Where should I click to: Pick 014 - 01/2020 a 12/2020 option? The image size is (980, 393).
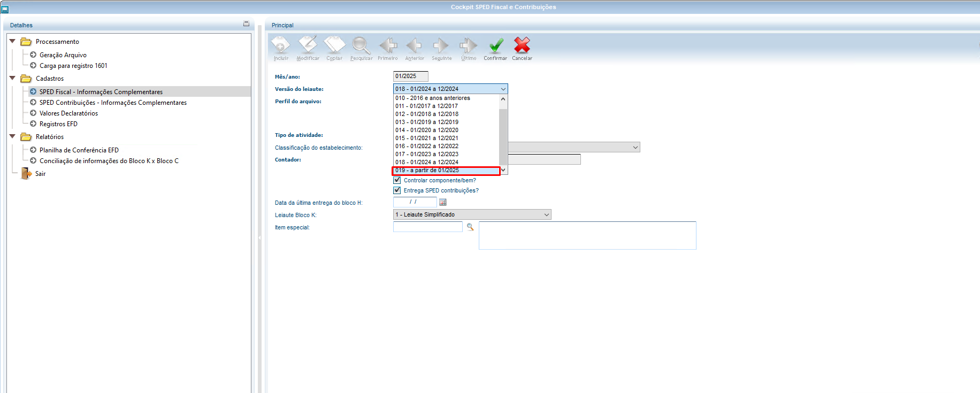446,130
